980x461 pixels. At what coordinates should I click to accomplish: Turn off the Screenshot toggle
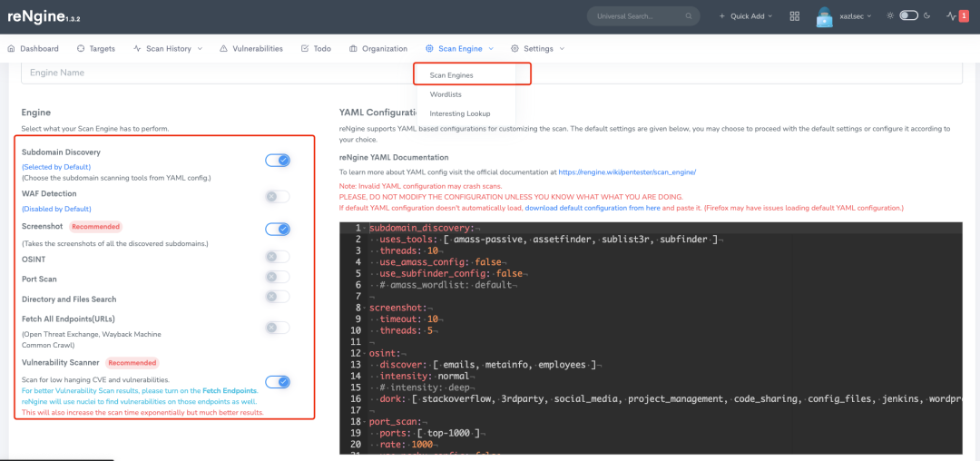(278, 230)
